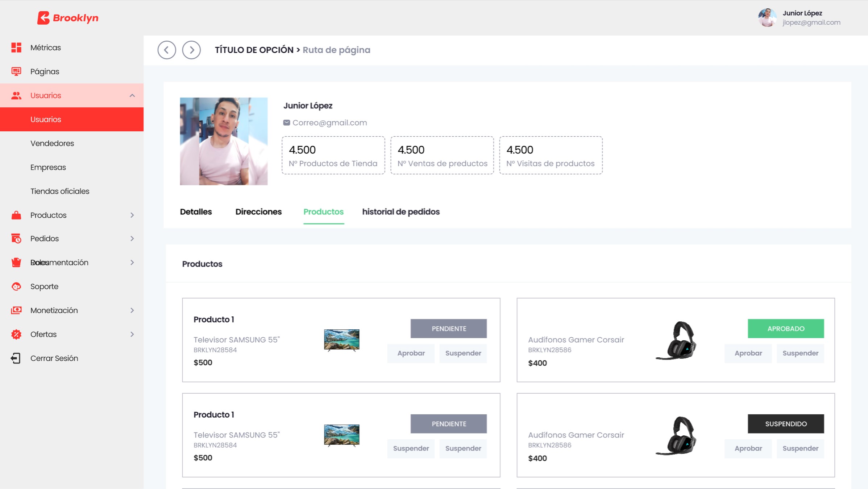868x489 pixels.
Task: Click the email envelope icon
Action: (x=286, y=123)
